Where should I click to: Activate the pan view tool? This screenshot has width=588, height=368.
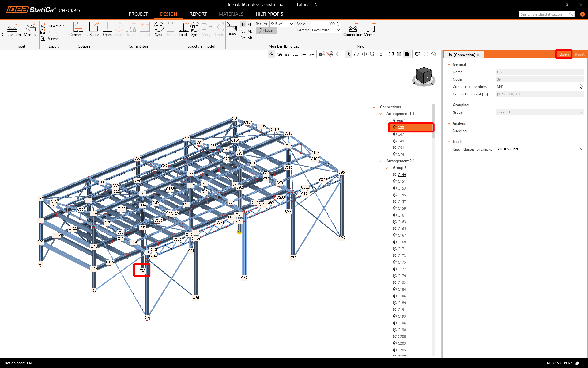(x=364, y=54)
